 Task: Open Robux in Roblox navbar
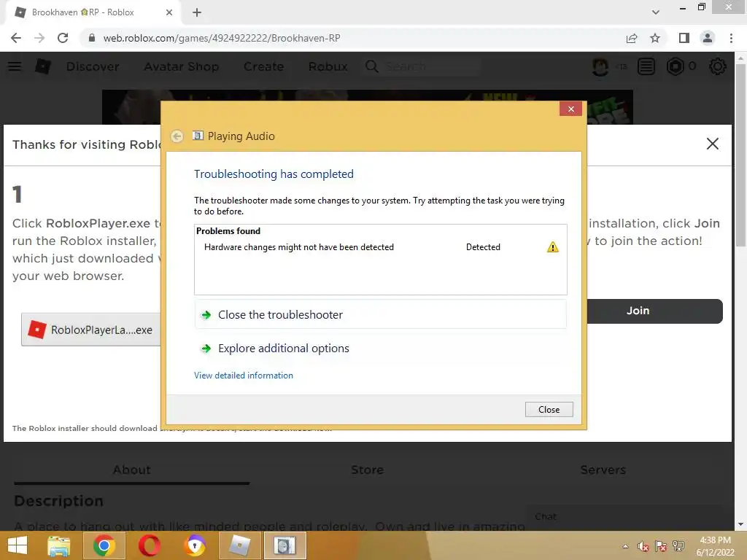(328, 66)
